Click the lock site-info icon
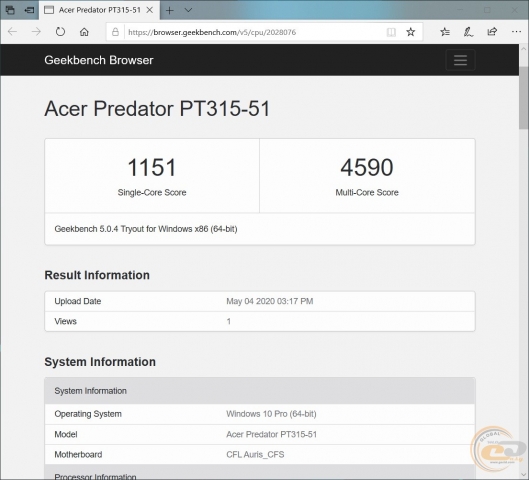Screen dimensions: 529x480 (x=115, y=32)
